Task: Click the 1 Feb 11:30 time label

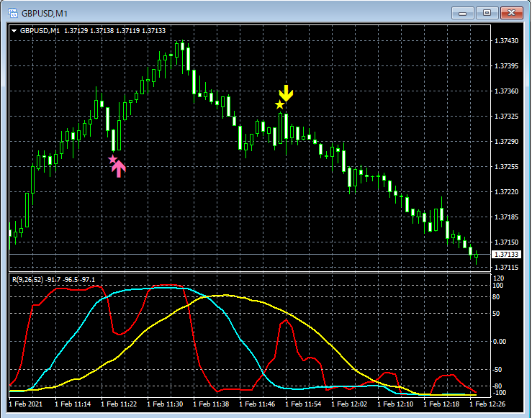Action: 165,404
